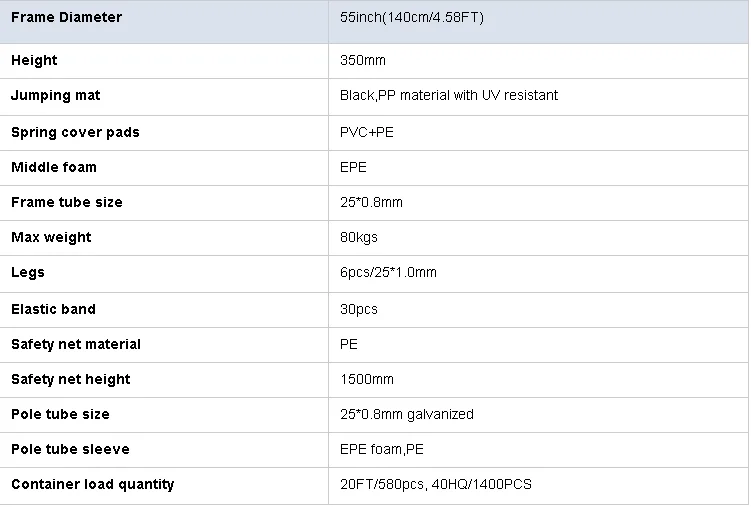Viewport: 751px width, 507px height.
Task: Click the "Max weight" row label
Action: 51,237
